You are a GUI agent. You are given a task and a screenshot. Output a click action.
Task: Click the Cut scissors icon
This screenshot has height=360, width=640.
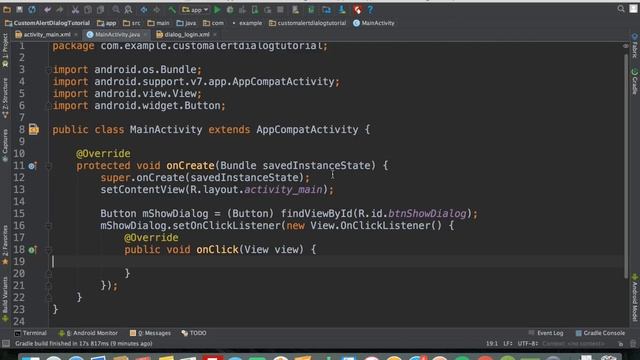[x=76, y=9]
